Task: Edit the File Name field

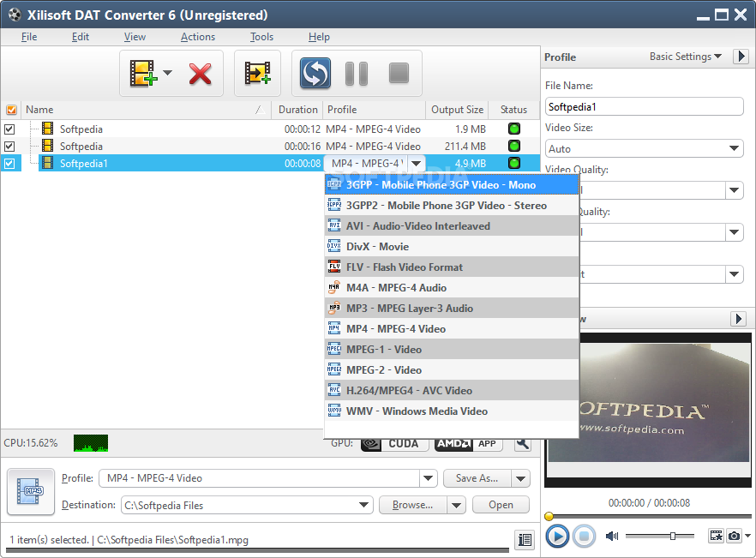Action: click(x=645, y=106)
